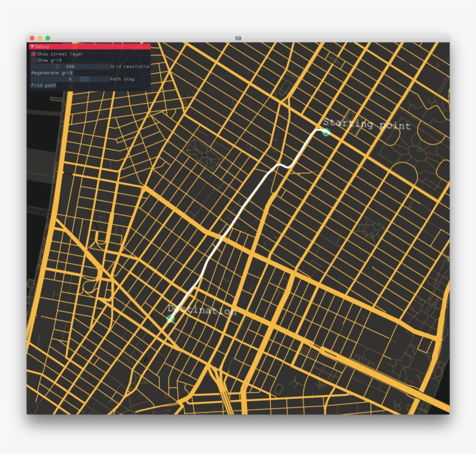Click the S-bend in the white route
The width and height of the screenshot is (476, 454).
click(x=283, y=167)
